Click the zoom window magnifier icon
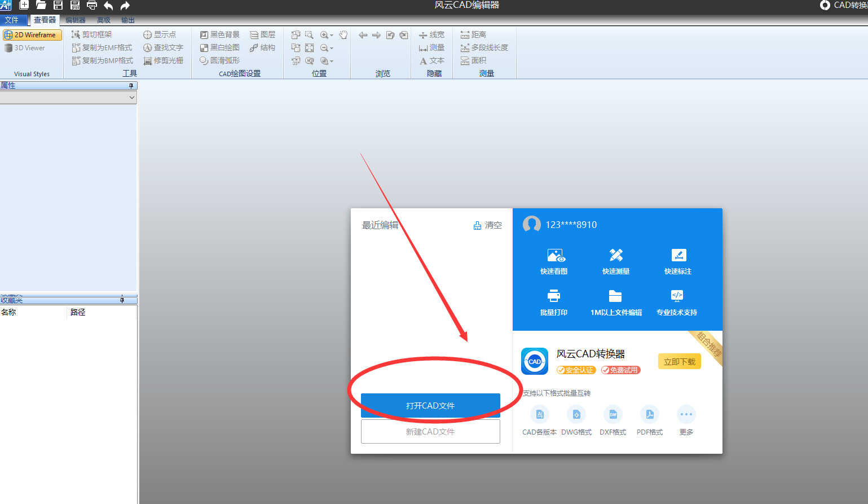 (x=309, y=34)
